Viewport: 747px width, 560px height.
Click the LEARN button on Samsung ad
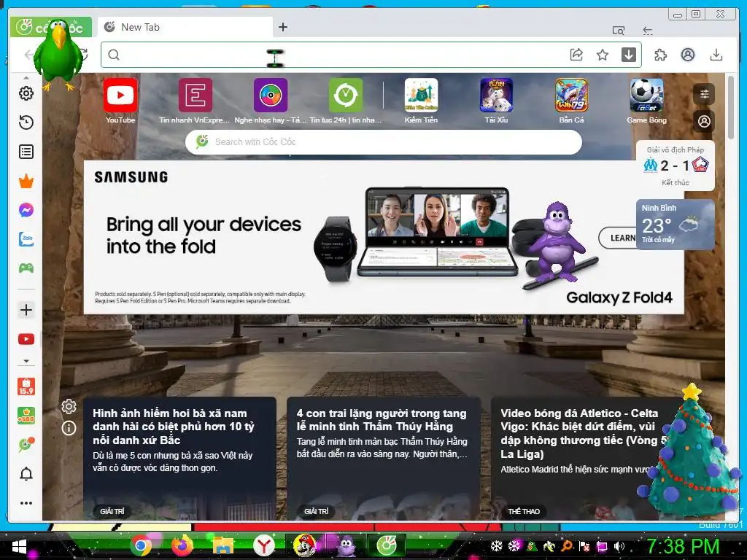point(618,238)
